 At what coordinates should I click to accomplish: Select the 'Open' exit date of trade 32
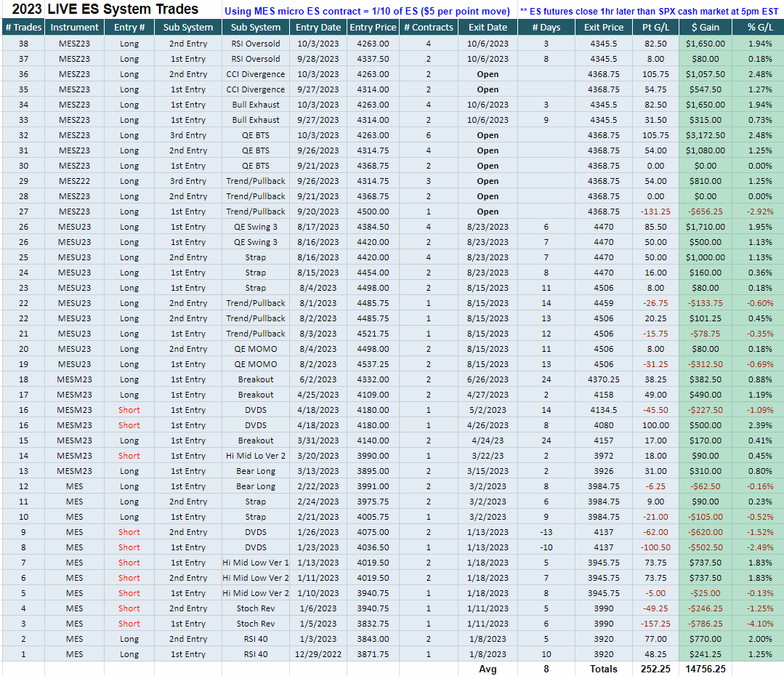tap(488, 135)
